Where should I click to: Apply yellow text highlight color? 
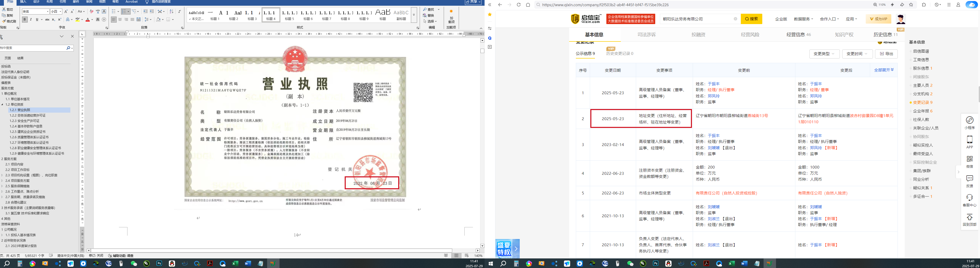[78, 19]
